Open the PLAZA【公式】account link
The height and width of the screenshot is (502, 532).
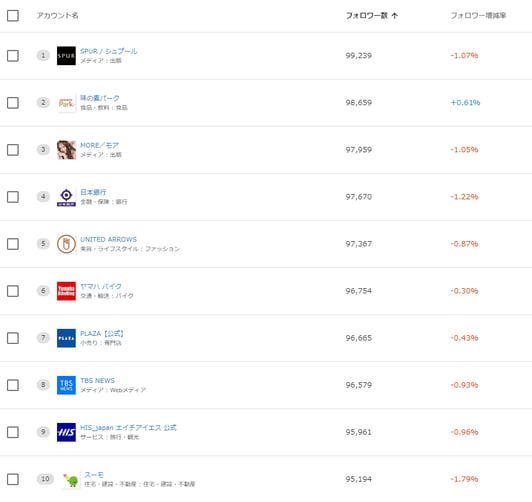[x=102, y=333]
